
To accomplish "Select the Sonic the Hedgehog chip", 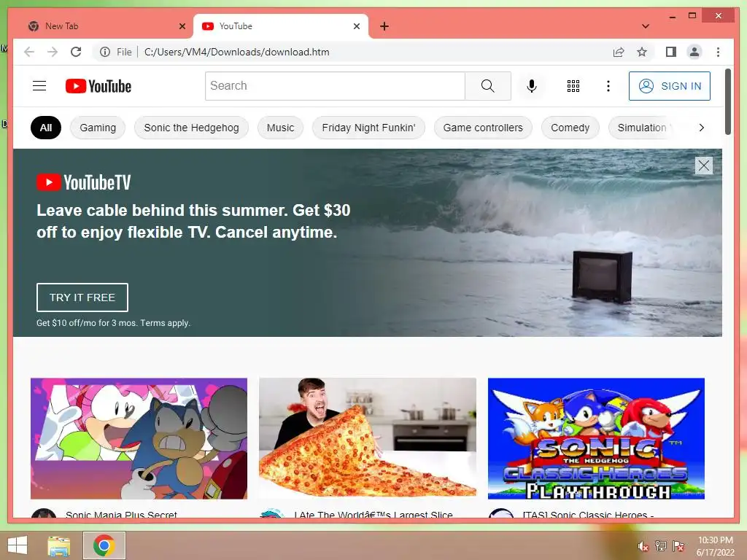I will pyautogui.click(x=191, y=128).
